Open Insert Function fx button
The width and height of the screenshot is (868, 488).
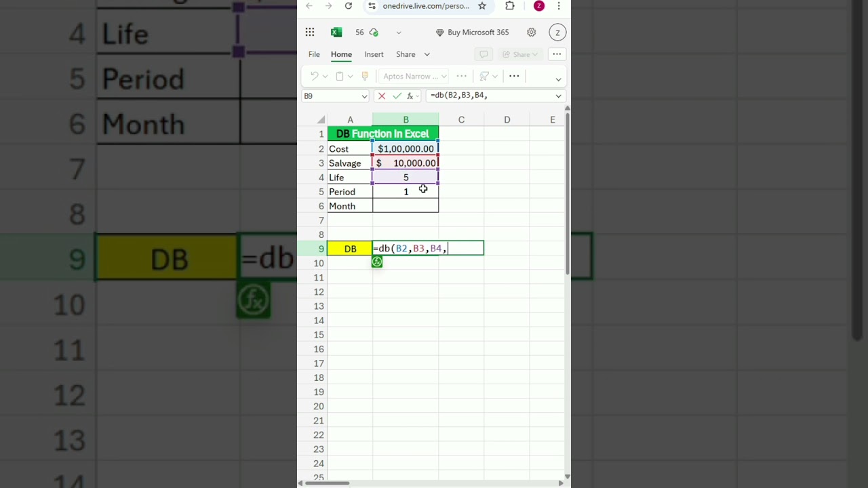click(x=411, y=96)
